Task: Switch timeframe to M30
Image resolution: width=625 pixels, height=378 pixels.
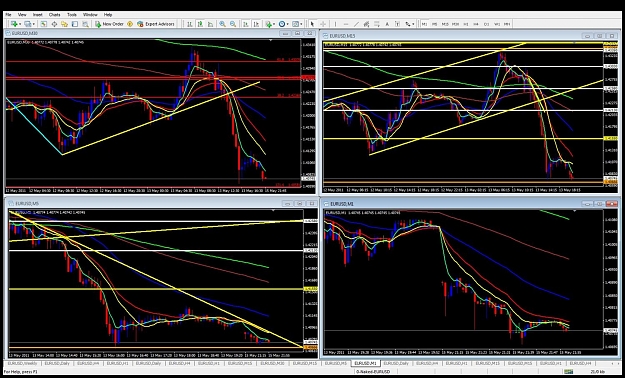Action: [x=456, y=24]
